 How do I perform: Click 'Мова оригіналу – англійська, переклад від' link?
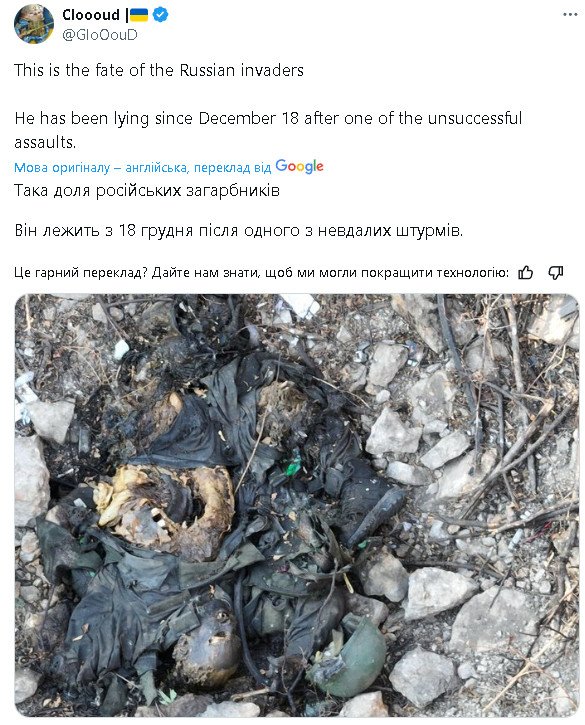point(142,167)
